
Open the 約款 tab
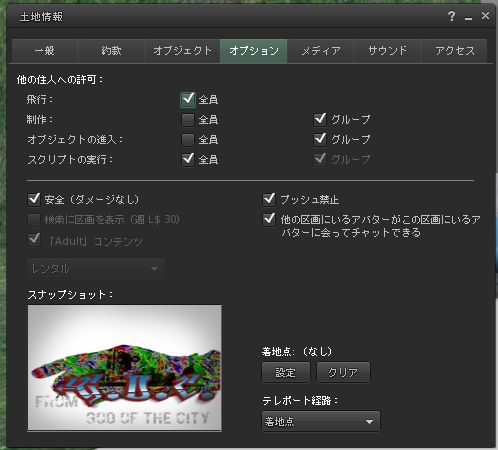[x=111, y=51]
